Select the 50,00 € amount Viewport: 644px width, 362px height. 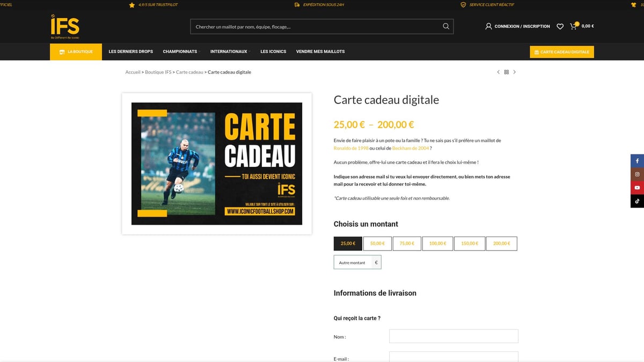377,243
